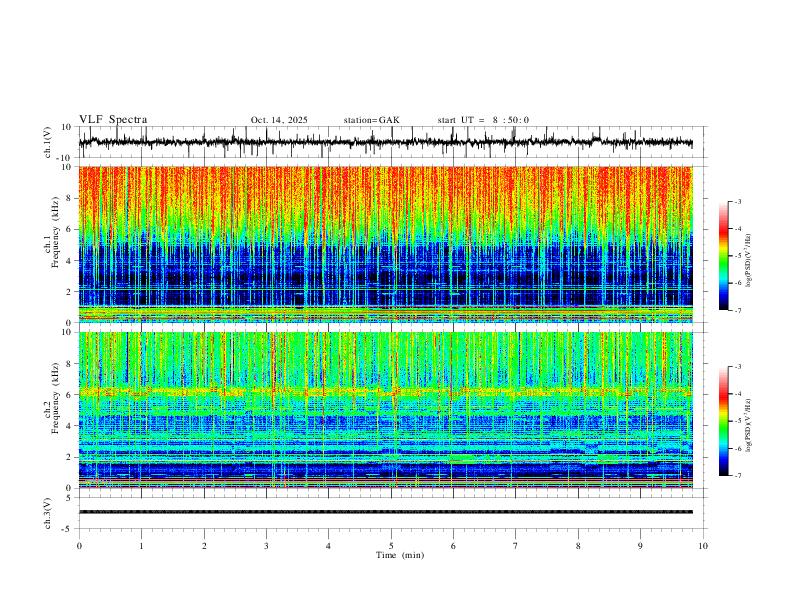Click the "ch.1(V)" waveform axis label

[48, 142]
